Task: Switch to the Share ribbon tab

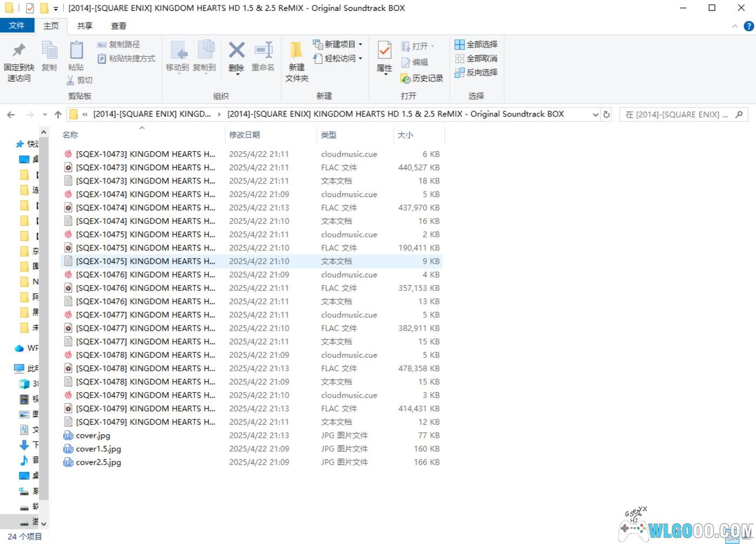Action: pyautogui.click(x=84, y=26)
